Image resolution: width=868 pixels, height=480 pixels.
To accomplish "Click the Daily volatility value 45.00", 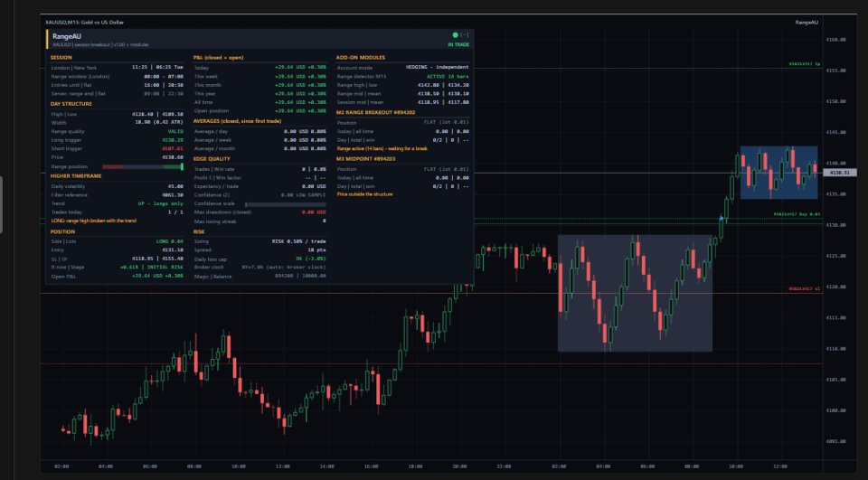I will click(x=175, y=186).
